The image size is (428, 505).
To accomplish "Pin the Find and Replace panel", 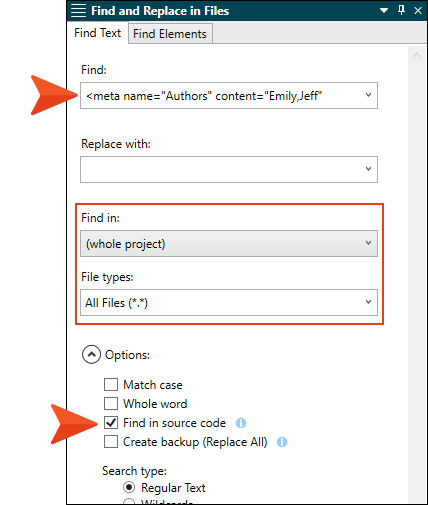I will pyautogui.click(x=401, y=10).
